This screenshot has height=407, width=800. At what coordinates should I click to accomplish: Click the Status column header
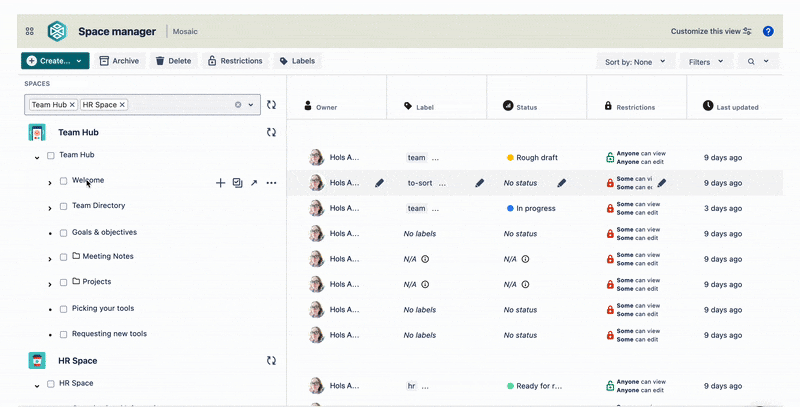[520, 106]
